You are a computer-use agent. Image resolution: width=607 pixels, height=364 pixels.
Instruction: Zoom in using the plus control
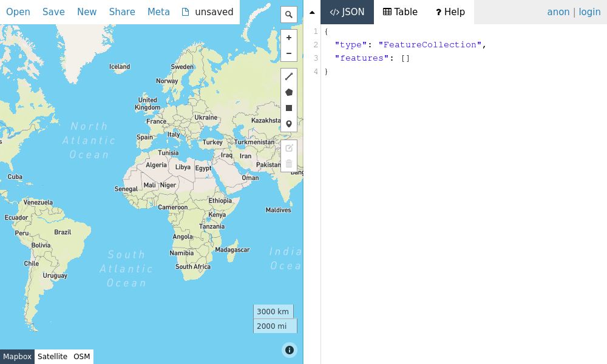click(x=289, y=38)
